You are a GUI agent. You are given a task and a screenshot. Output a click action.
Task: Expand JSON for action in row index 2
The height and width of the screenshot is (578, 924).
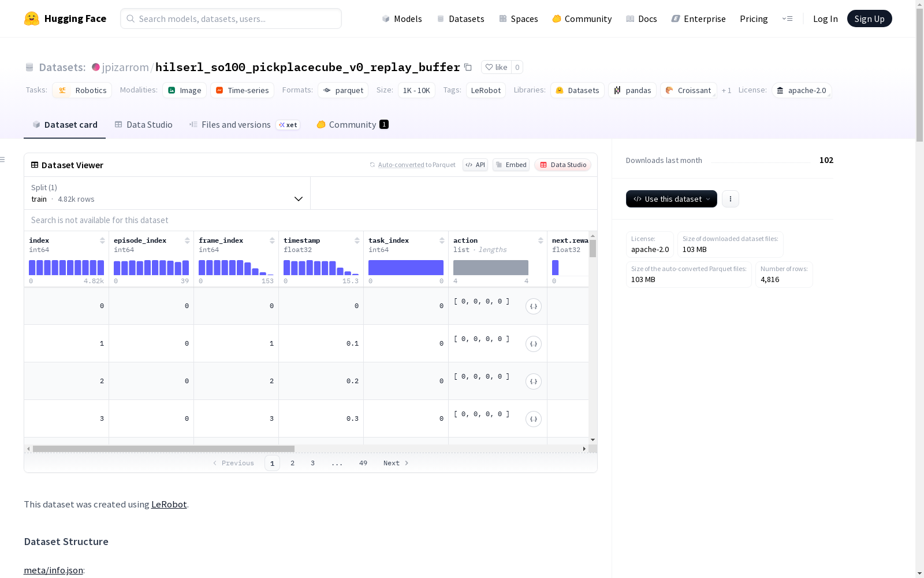coord(534,381)
